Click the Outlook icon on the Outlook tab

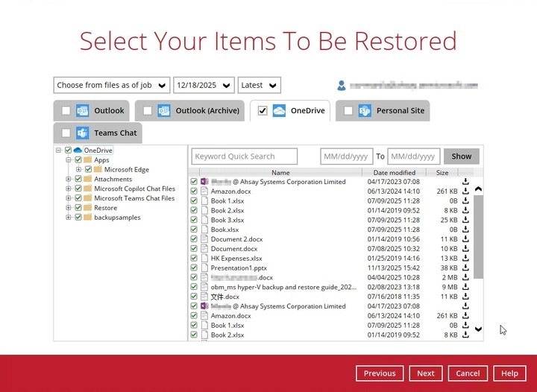click(83, 111)
